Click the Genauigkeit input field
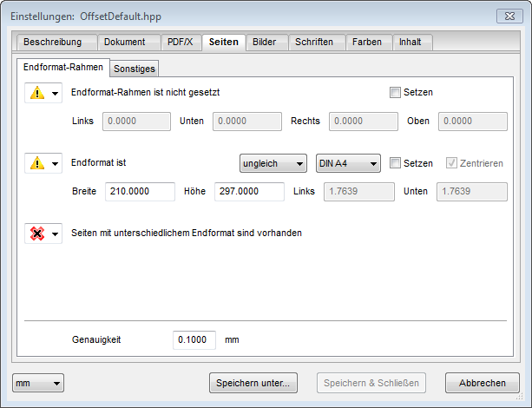The height and width of the screenshot is (408, 532). pos(194,339)
